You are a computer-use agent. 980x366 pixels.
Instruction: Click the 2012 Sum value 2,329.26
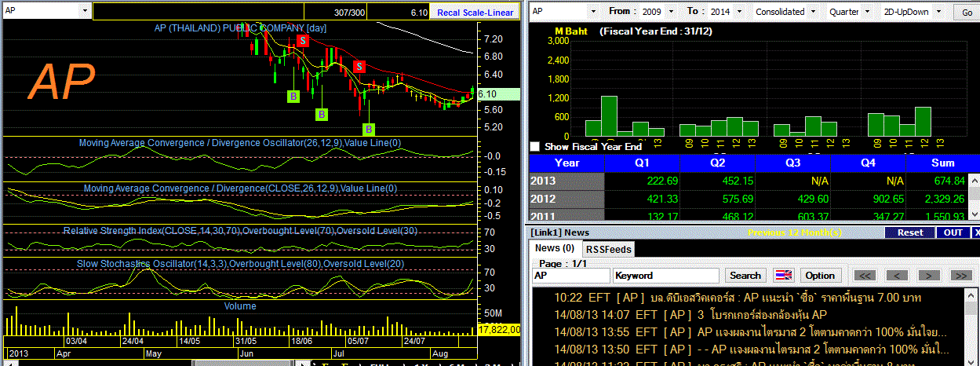(x=945, y=198)
